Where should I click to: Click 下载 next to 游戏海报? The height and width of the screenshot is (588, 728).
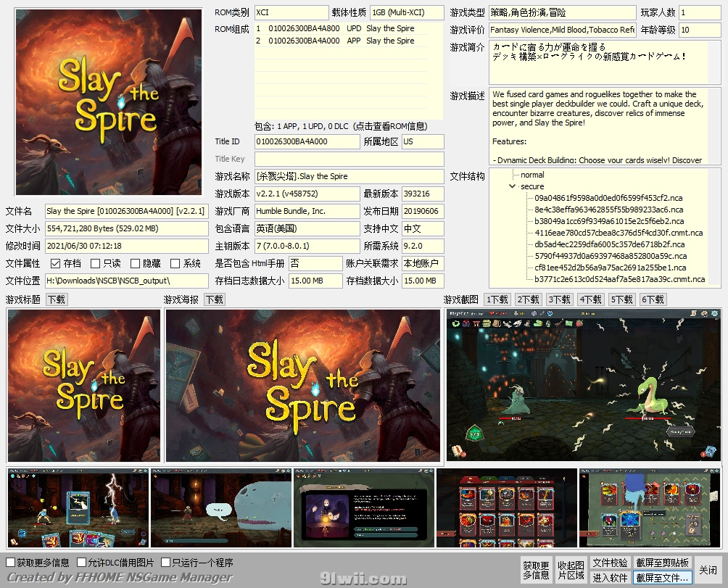tap(214, 299)
